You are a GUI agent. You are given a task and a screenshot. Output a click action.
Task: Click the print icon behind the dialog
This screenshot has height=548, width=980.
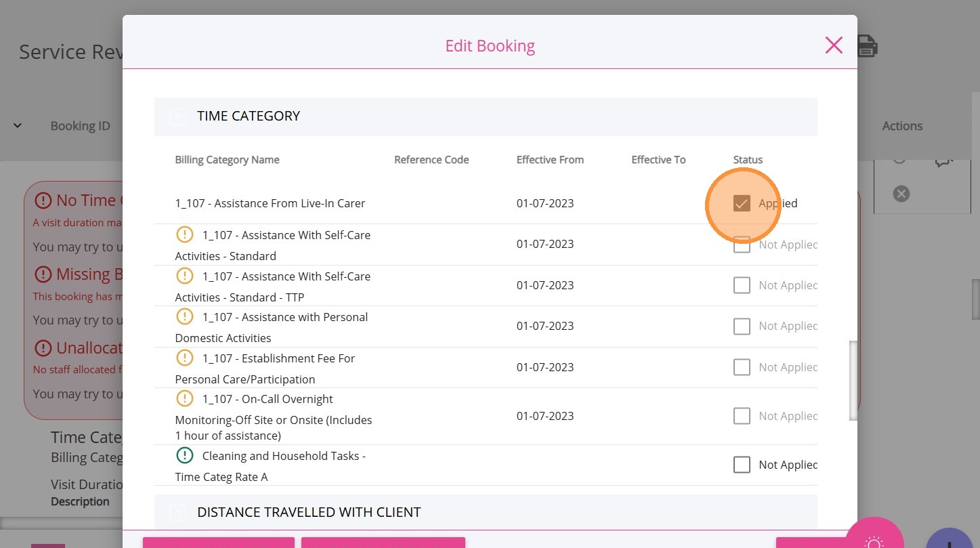868,46
